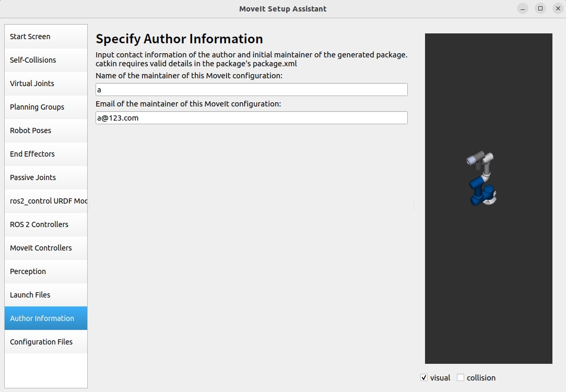Viewport: 566px width, 392px height.
Task: Uncheck the visual checkbox
Action: pos(424,377)
